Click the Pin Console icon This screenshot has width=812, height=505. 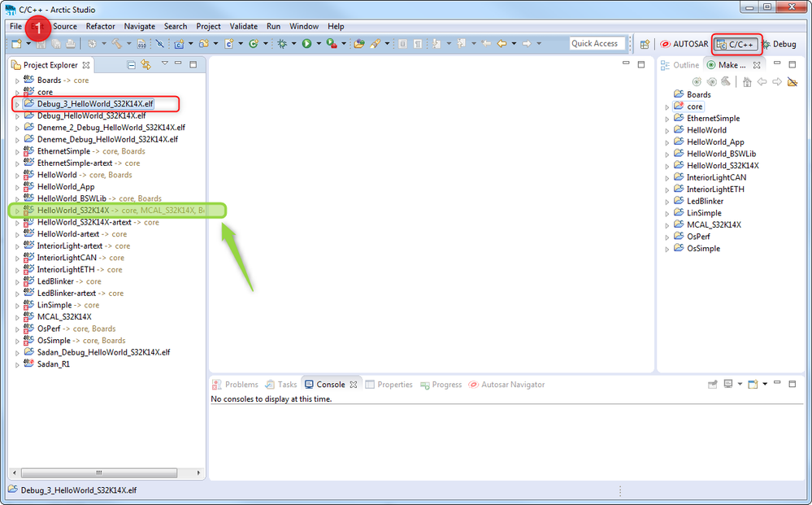coord(713,385)
